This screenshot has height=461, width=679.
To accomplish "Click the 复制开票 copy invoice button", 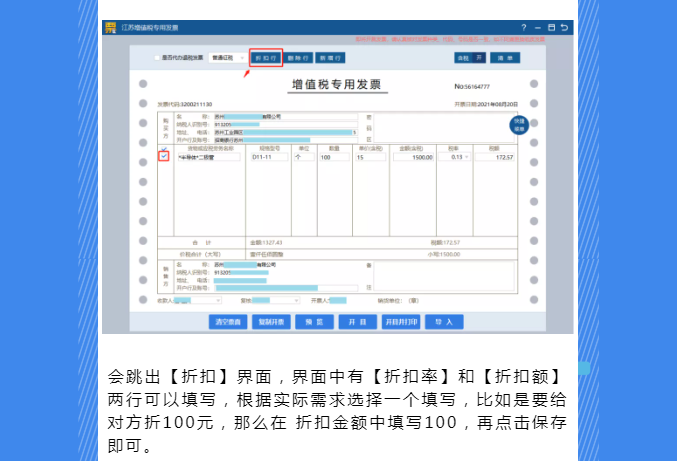I will (x=271, y=322).
